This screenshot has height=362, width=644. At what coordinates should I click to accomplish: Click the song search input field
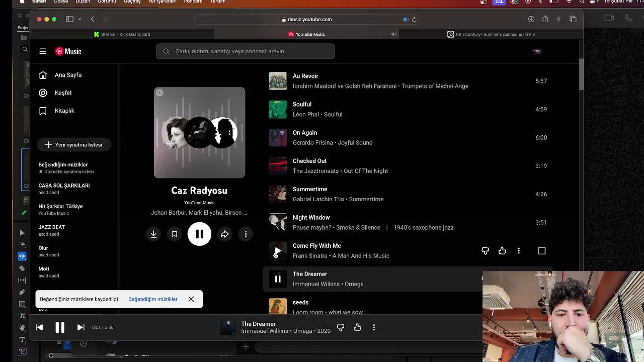[246, 51]
